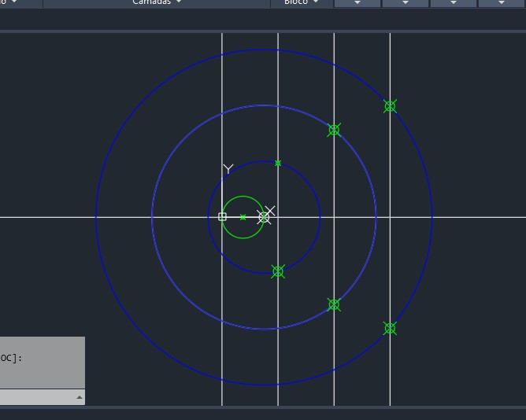
Task: Pick the green point atop the inner circle
Action: (x=278, y=164)
